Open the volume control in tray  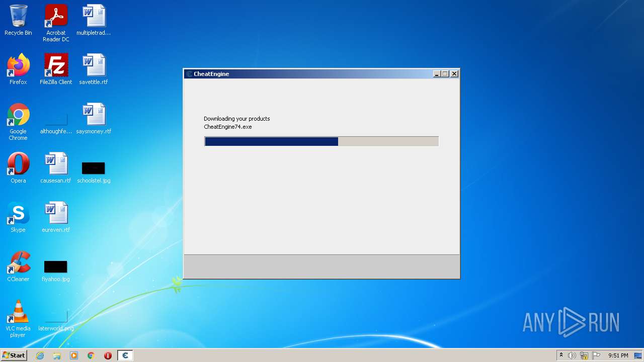point(572,355)
